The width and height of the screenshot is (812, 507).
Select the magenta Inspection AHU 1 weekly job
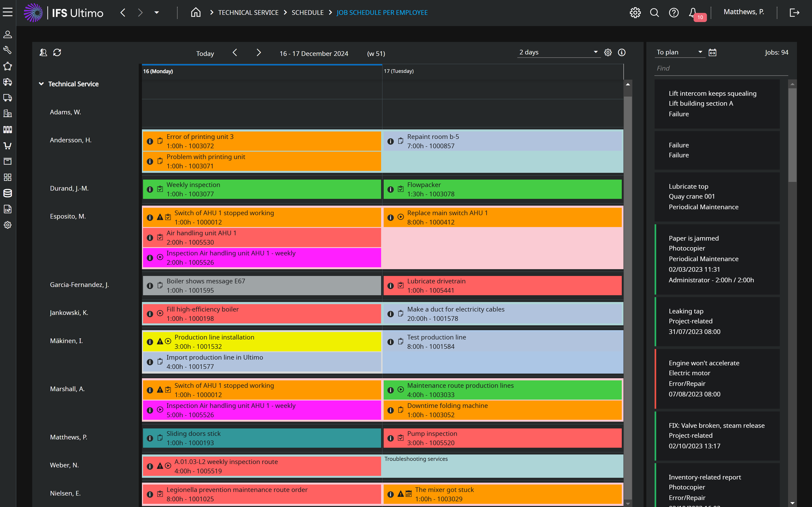pos(262,258)
